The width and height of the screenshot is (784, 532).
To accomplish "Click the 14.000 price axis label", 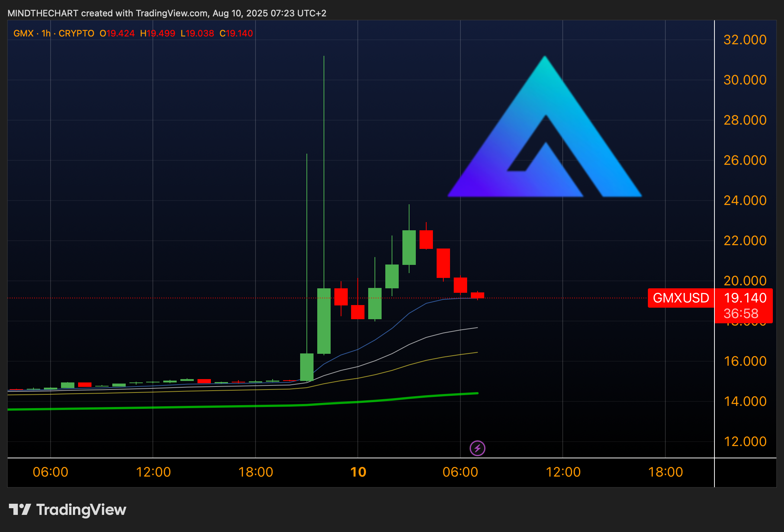I will coord(745,401).
